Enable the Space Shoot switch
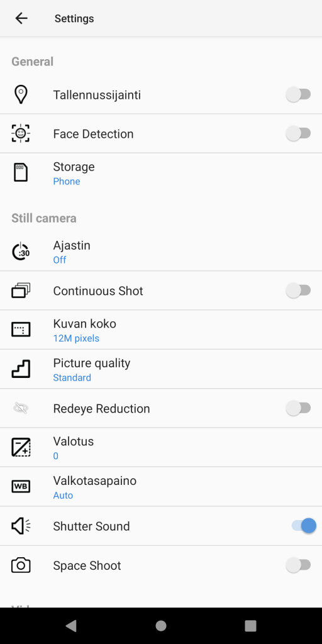322x644 pixels. pos(299,565)
